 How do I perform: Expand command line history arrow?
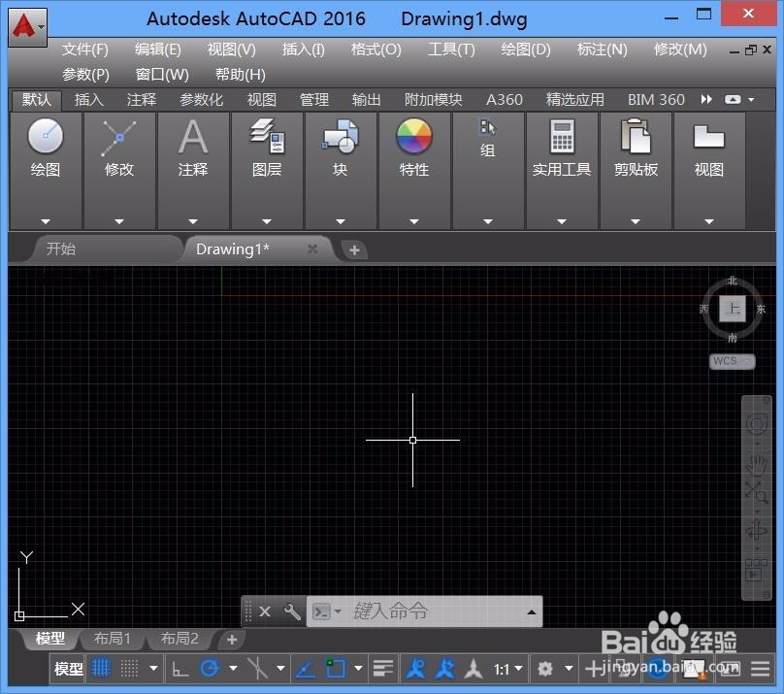(x=532, y=611)
